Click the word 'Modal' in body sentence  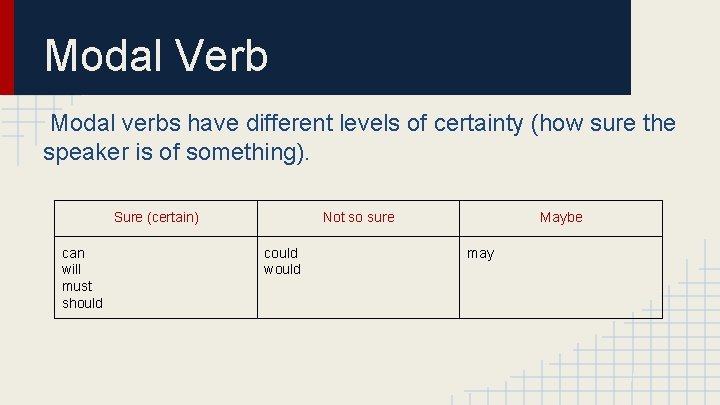[x=83, y=123]
